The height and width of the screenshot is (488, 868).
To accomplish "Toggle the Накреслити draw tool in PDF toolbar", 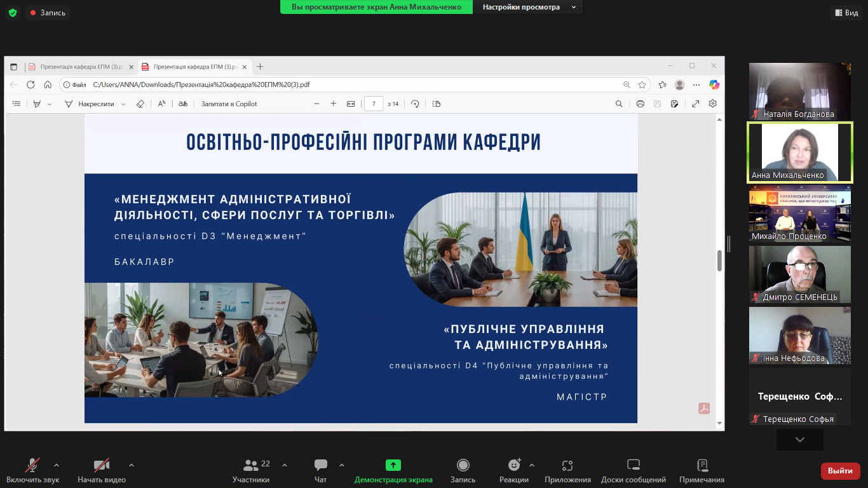I will pyautogui.click(x=90, y=104).
